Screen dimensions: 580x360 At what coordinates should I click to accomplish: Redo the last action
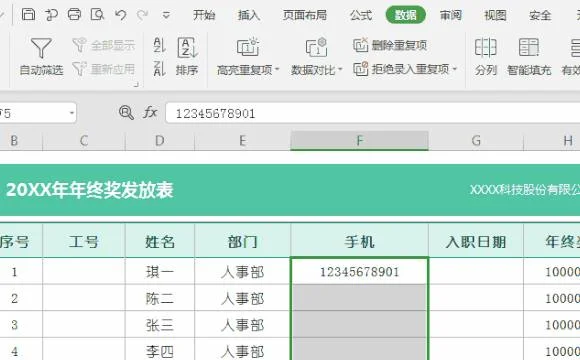pos(142,15)
